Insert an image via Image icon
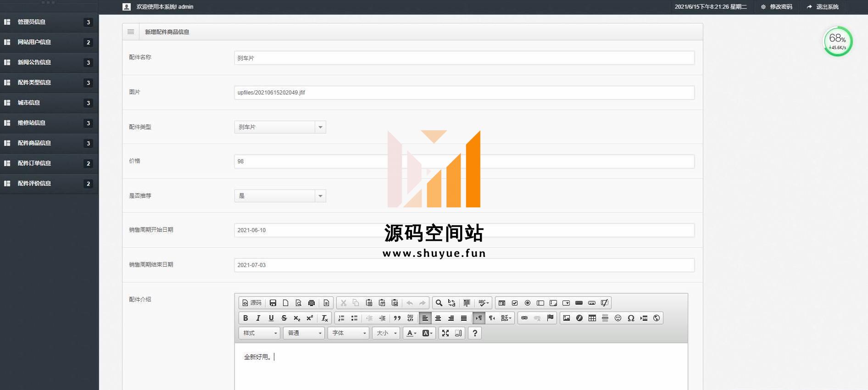 (x=567, y=318)
